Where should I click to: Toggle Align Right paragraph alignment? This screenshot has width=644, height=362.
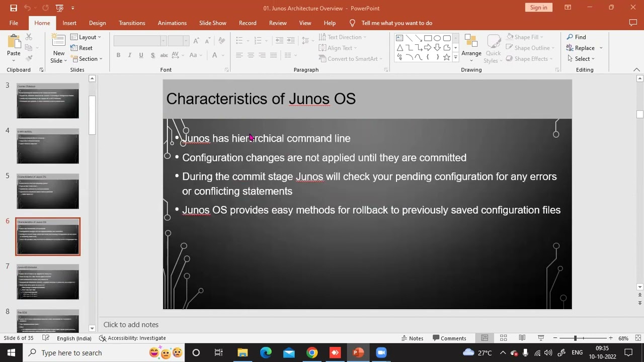click(x=262, y=55)
